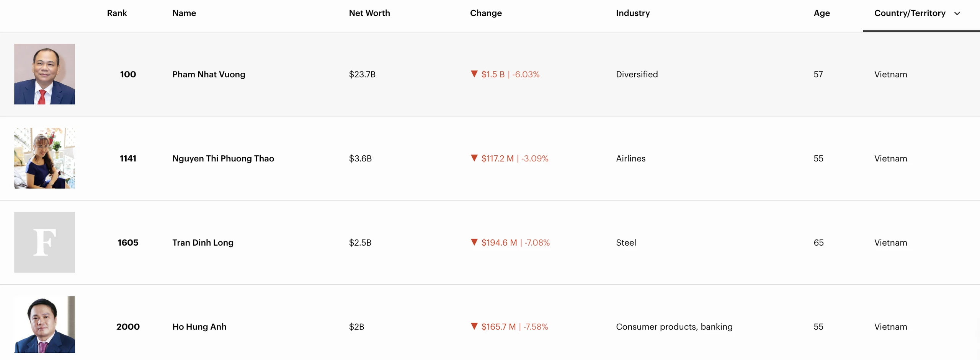The height and width of the screenshot is (360, 980).
Task: Click the red triangle beside $165.7 M
Action: 474,326
